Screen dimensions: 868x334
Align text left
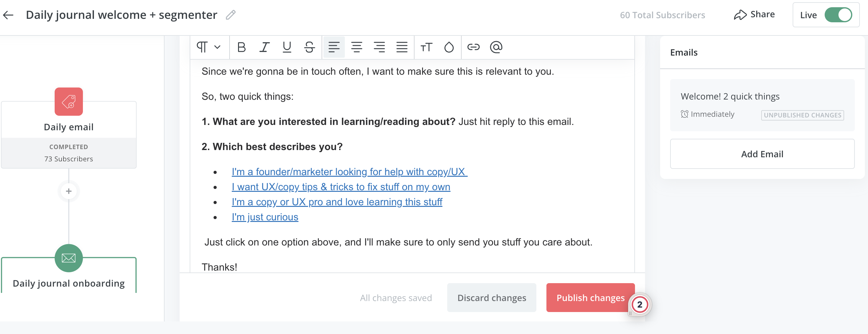coord(334,47)
